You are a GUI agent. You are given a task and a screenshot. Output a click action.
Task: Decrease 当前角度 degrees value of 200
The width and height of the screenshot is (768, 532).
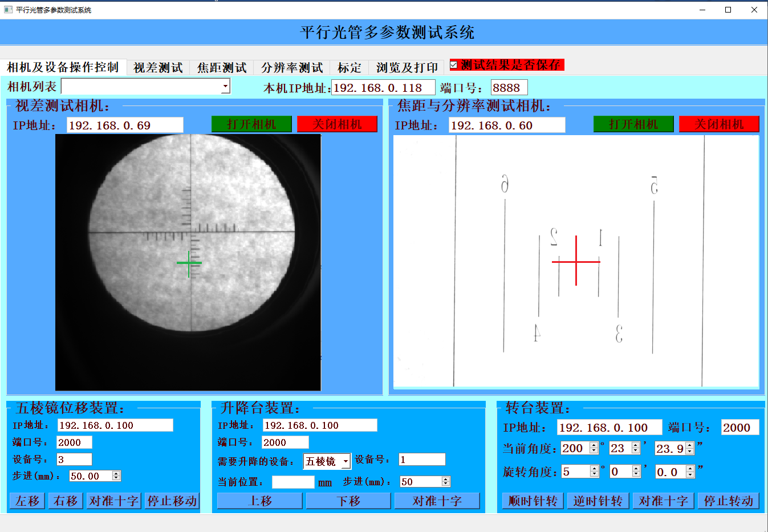tap(594, 451)
